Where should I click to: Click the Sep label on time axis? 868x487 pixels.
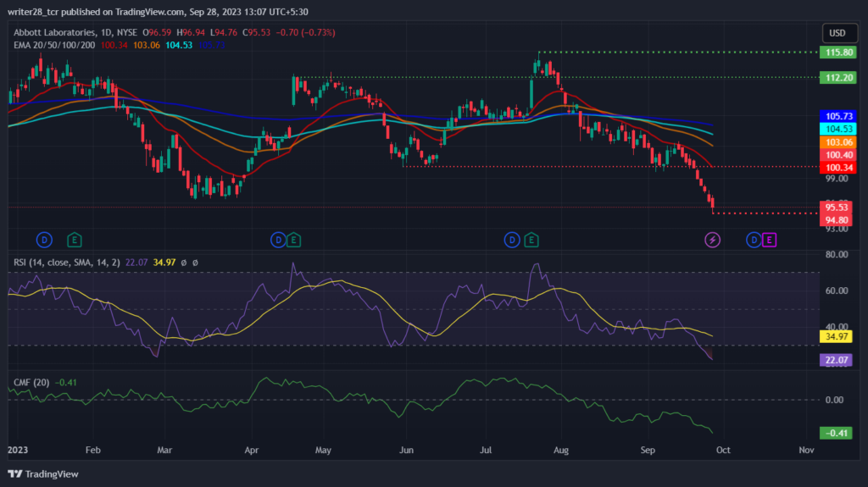tap(648, 450)
